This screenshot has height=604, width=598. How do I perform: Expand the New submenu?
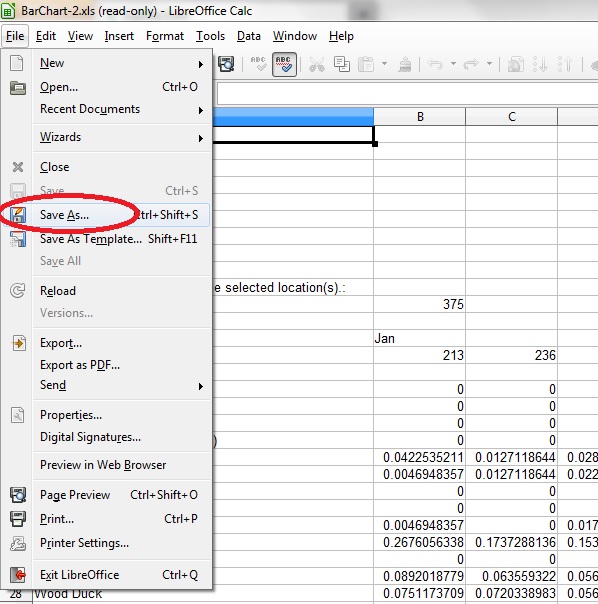[201, 64]
